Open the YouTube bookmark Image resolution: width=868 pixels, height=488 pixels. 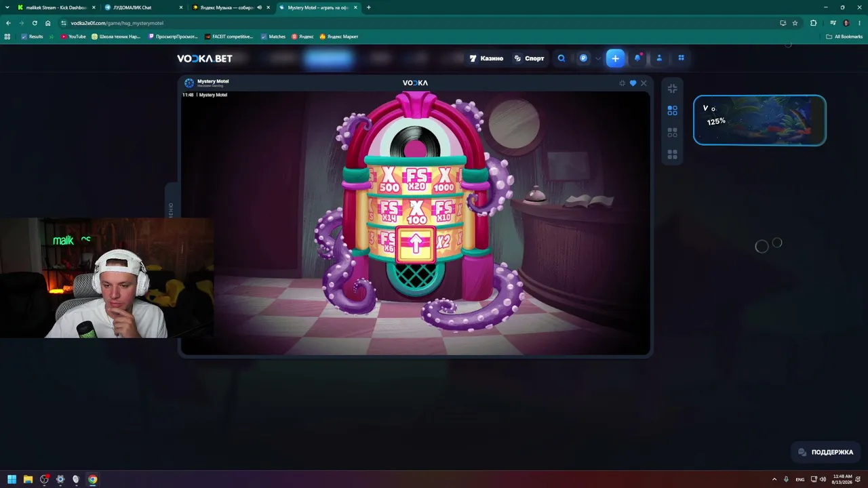[x=73, y=37]
